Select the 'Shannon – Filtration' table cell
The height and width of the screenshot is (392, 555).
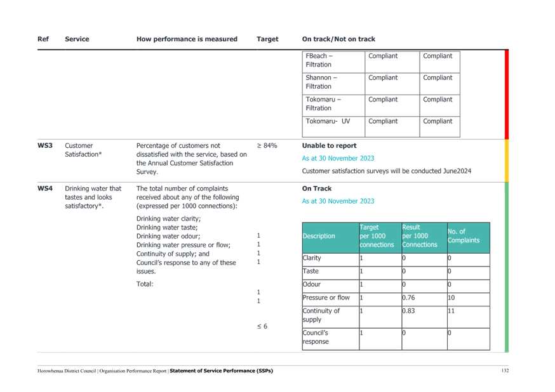pyautogui.click(x=333, y=84)
